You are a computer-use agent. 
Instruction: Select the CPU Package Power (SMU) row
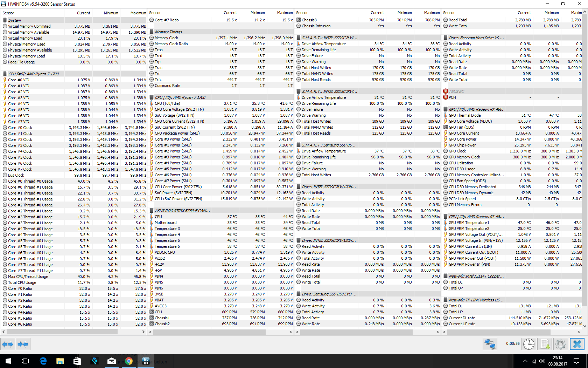point(221,133)
